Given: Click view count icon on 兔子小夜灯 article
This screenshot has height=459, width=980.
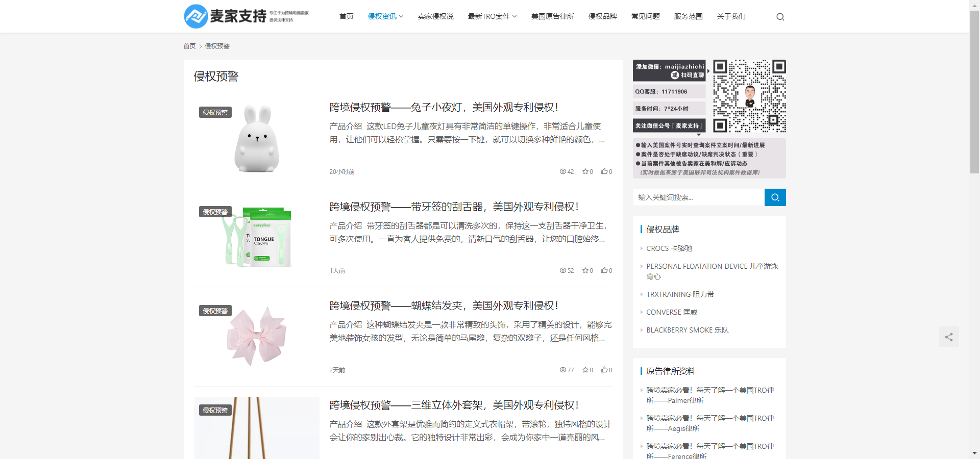Looking at the screenshot, I should 562,171.
